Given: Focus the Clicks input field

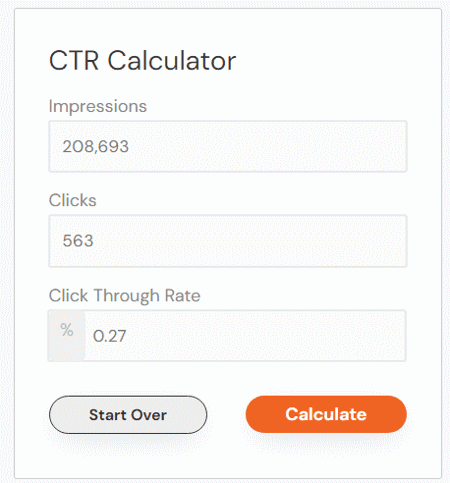Looking at the screenshot, I should click(228, 241).
